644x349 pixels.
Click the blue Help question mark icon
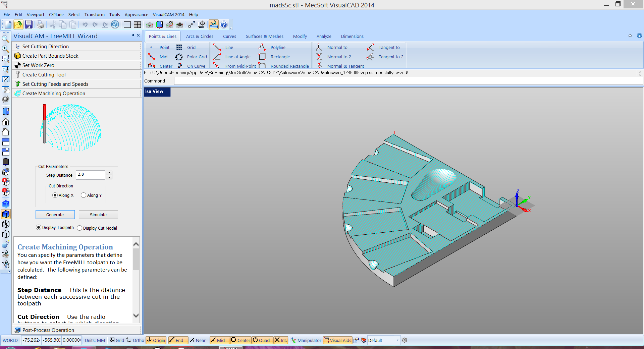tap(224, 24)
